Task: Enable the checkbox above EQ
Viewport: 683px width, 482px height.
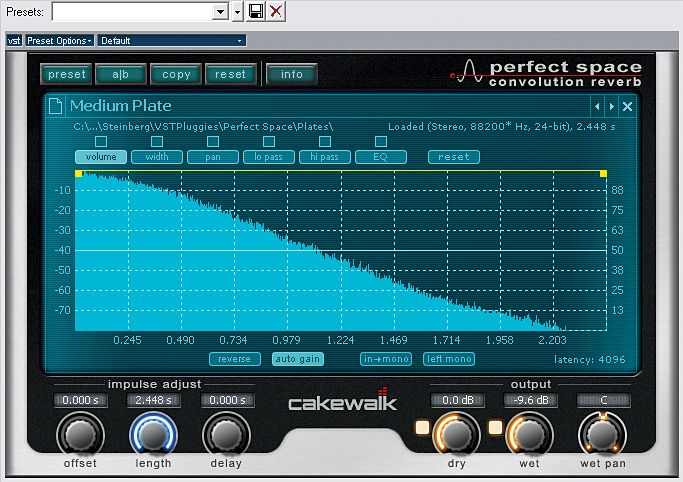Action: click(381, 142)
